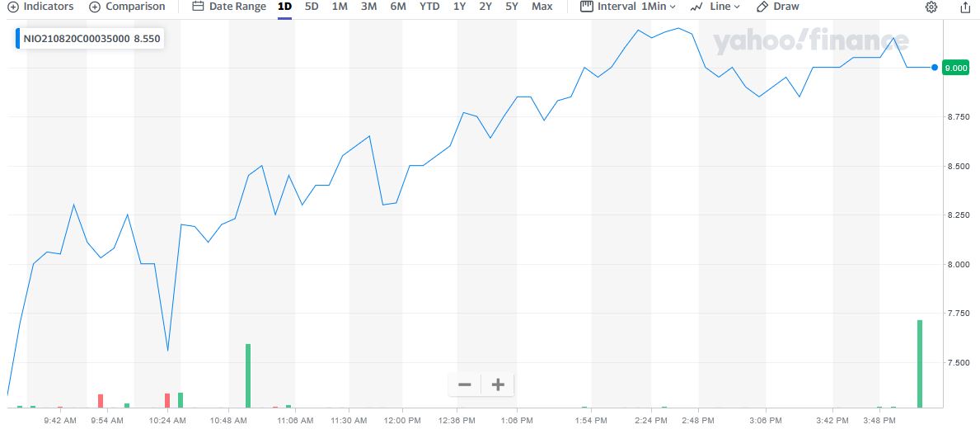This screenshot has height=434, width=980.
Task: Click the share chart icon
Action: (x=965, y=7)
